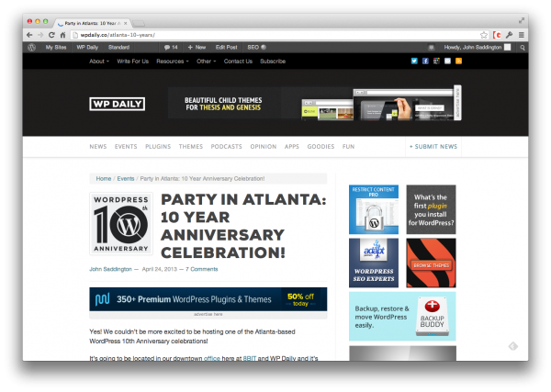The image size is (551, 392).
Task: Bookmark page with the star icon
Action: [x=484, y=35]
